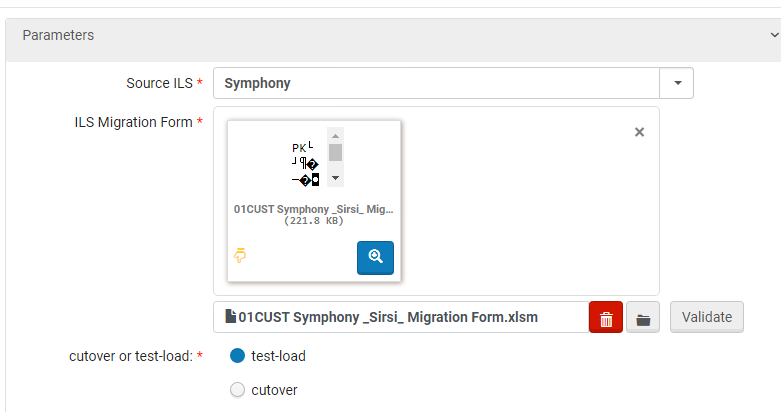
Task: Click the red trash remove-file button
Action: (606, 318)
